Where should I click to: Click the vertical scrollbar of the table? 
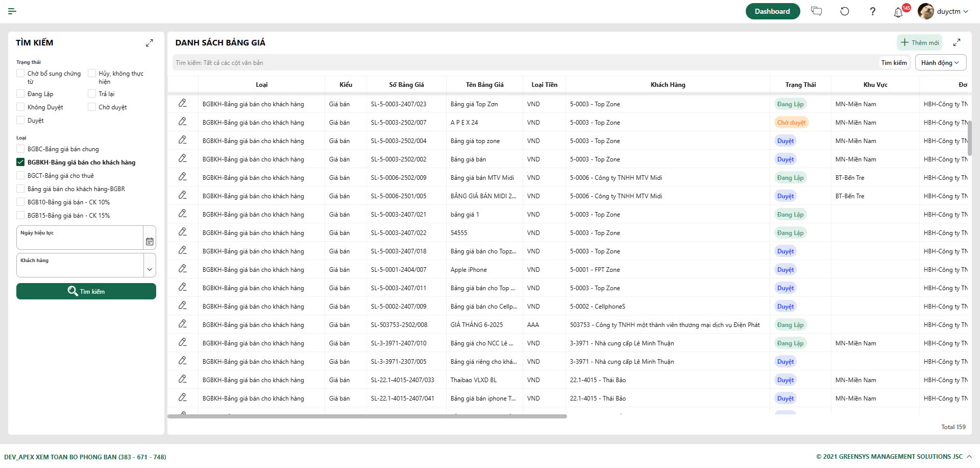click(969, 138)
